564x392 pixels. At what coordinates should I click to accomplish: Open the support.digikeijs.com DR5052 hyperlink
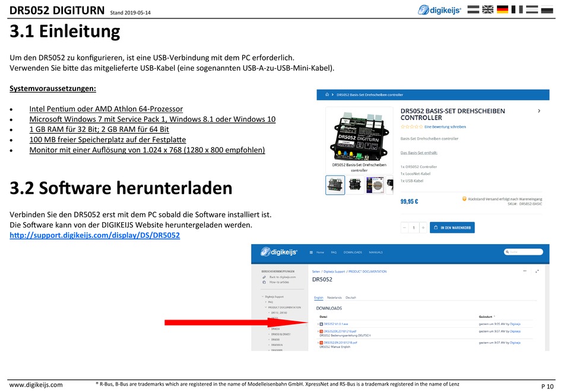coord(94,235)
